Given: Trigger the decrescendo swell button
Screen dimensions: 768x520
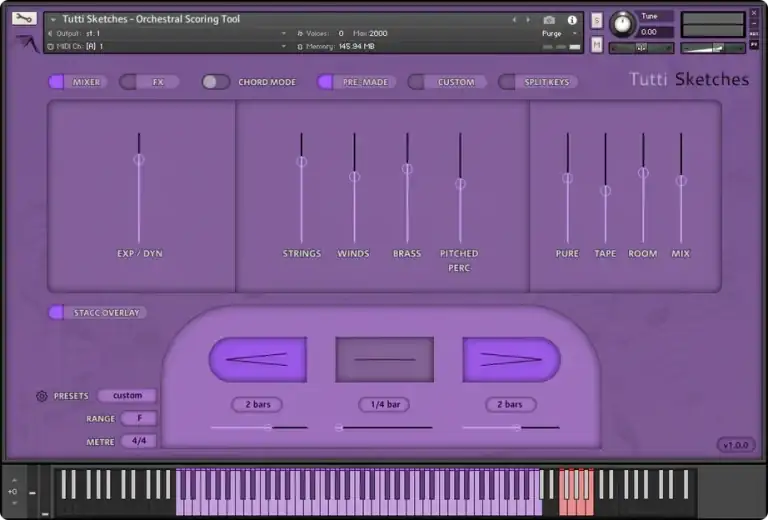Looking at the screenshot, I should [511, 359].
